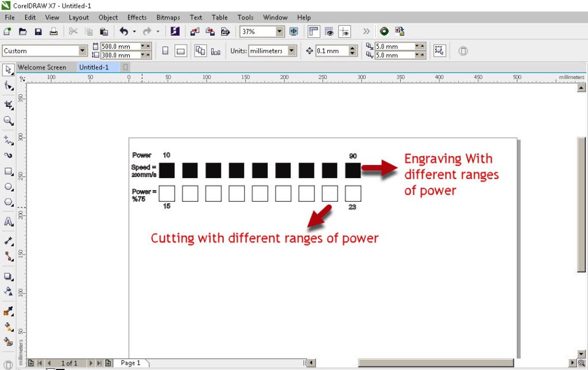588x370 pixels.
Task: Select the Interactive Fill tool
Action: 8,326
